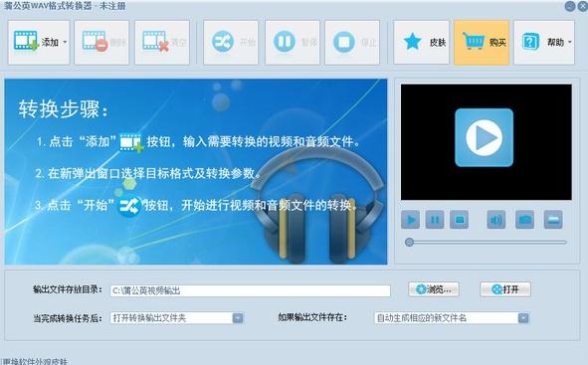Screen dimensions: 588x365
Task: Expand the 添加 dropdown arrow
Action: [x=65, y=42]
